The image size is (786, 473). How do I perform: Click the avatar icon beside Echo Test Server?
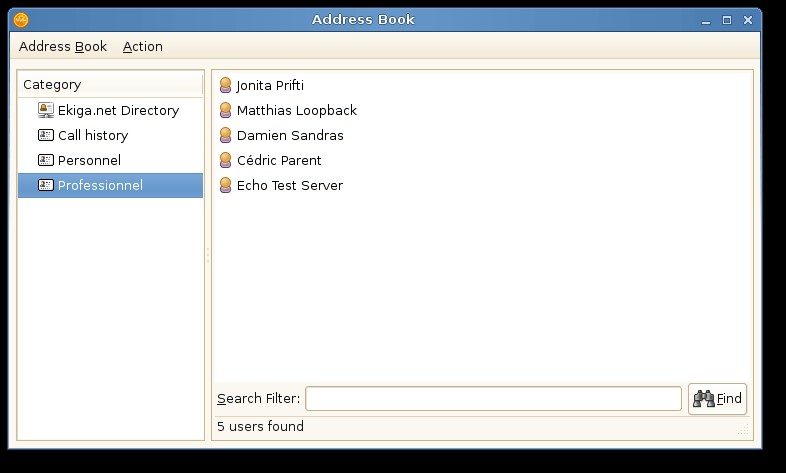pos(226,185)
